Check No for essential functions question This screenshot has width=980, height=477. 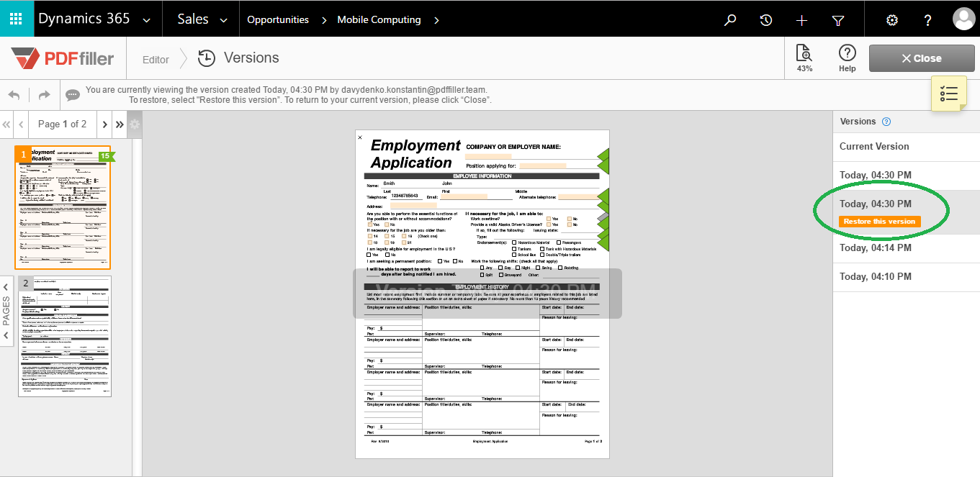[x=387, y=224]
